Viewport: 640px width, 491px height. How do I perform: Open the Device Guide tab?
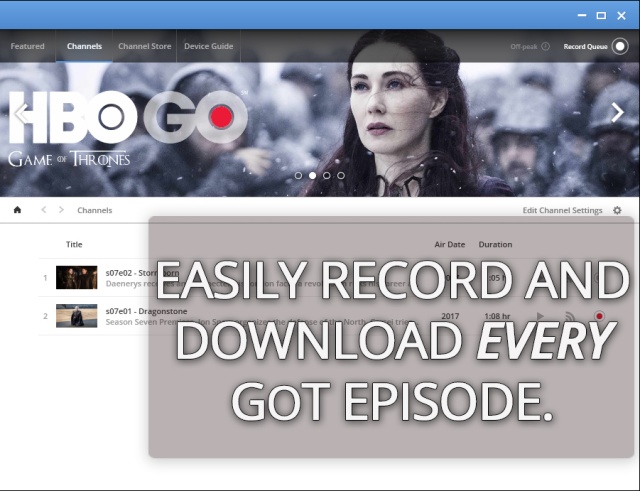(209, 46)
